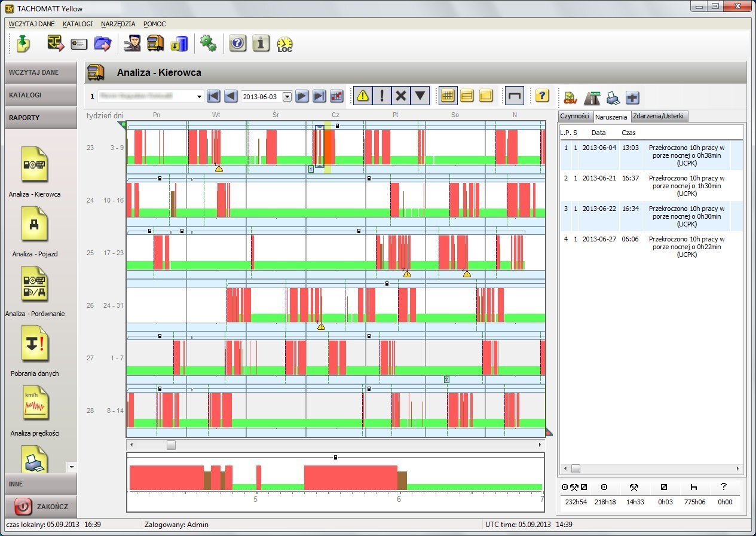Click the green gears settings icon
The height and width of the screenshot is (536, 756).
[207, 44]
